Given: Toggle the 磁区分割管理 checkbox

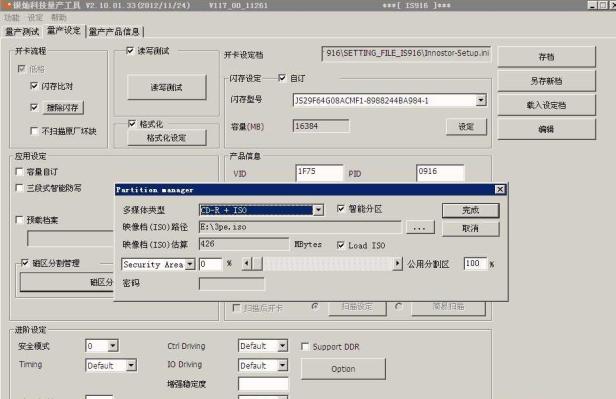Looking at the screenshot, I should 25,262.
